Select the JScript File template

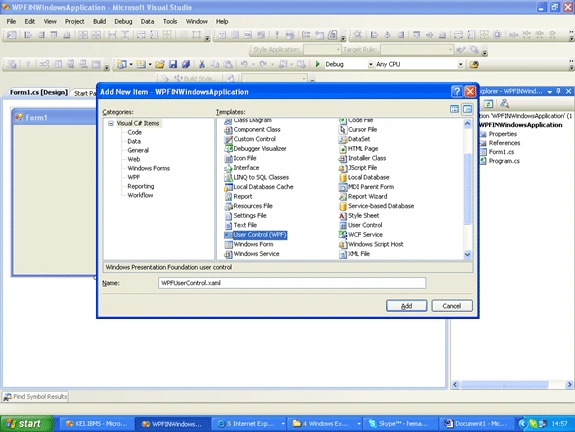(358, 168)
